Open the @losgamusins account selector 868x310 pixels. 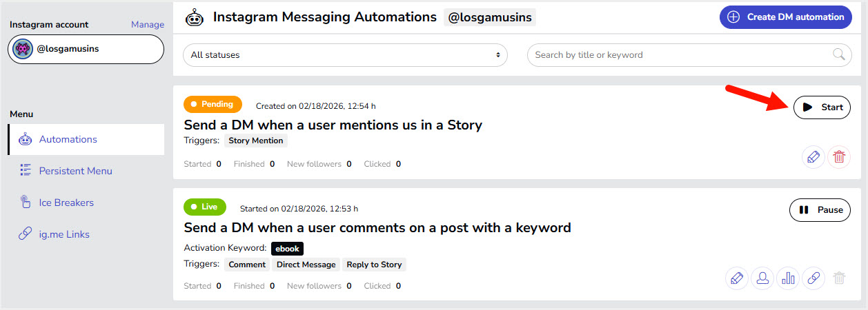[x=86, y=50]
